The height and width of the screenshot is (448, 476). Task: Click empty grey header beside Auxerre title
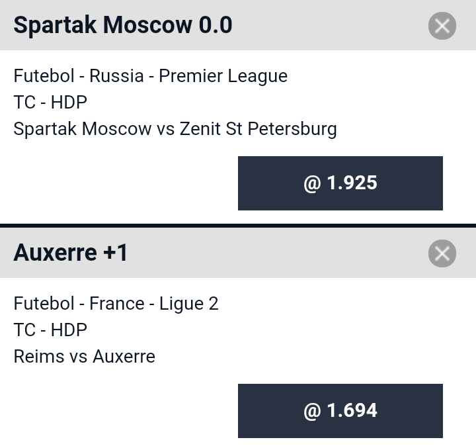pos(278,253)
